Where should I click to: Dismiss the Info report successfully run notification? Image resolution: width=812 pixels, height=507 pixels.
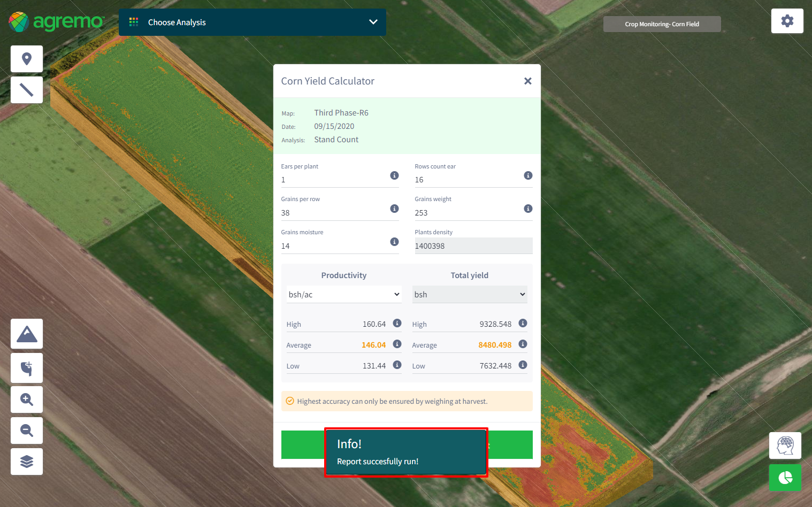coord(405,452)
